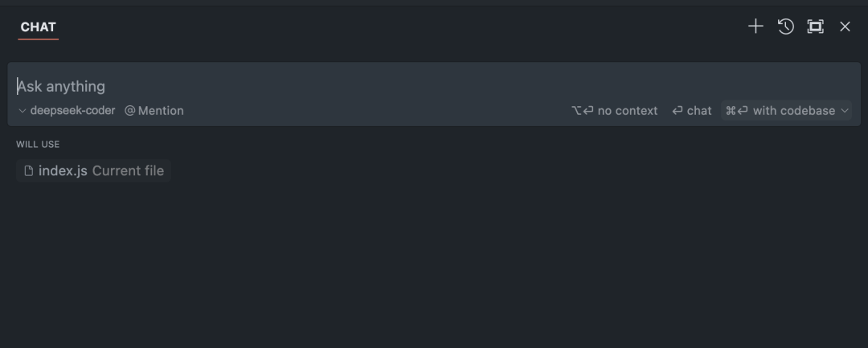The width and height of the screenshot is (868, 348).
Task: Click the command-enter icon for codebase
Action: coord(736,111)
